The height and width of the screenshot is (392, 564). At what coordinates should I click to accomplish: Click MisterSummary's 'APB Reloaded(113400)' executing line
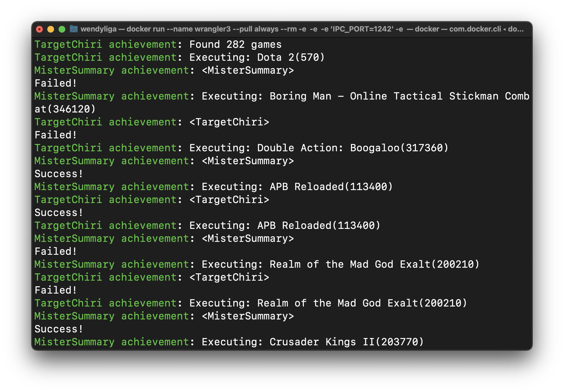tap(331, 187)
